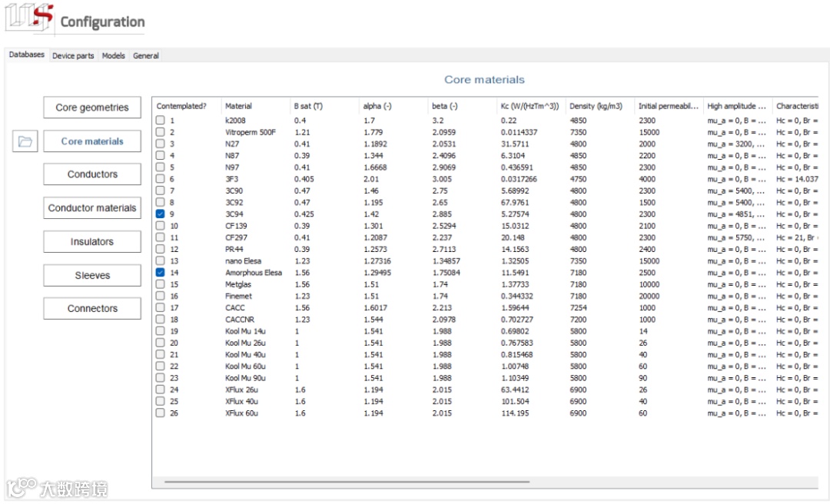Open the Insulators database
Viewport: 830px width, 504px height.
click(x=92, y=241)
